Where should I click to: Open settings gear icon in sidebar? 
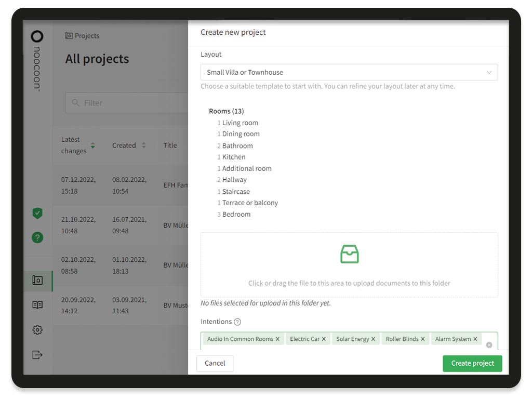point(37,330)
